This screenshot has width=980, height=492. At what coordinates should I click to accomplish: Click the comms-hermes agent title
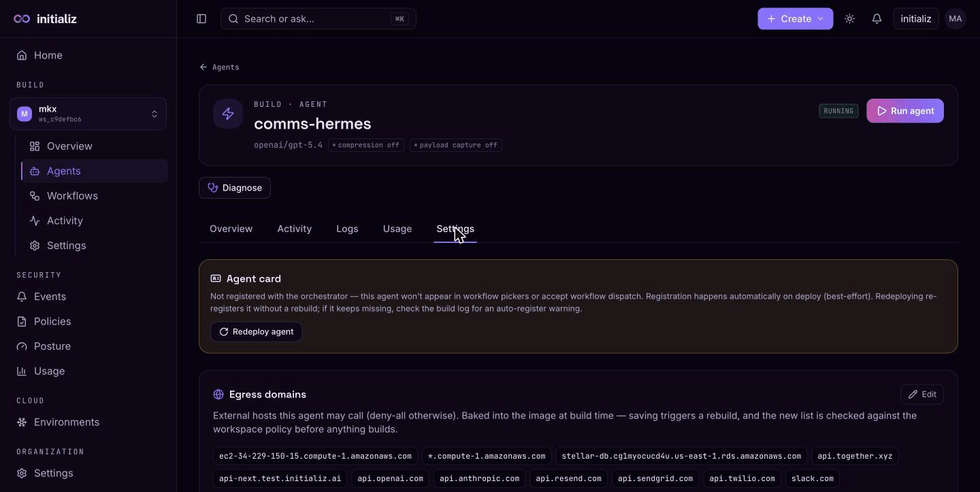click(x=312, y=124)
